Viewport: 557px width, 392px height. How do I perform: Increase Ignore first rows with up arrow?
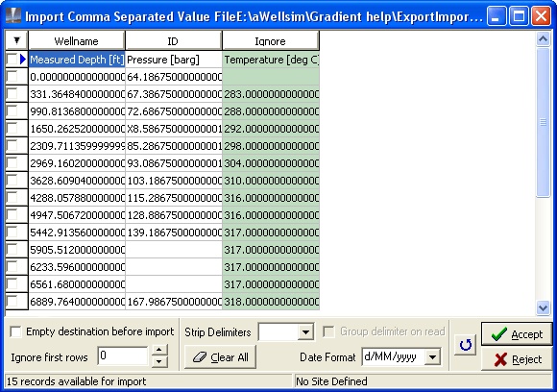click(159, 350)
